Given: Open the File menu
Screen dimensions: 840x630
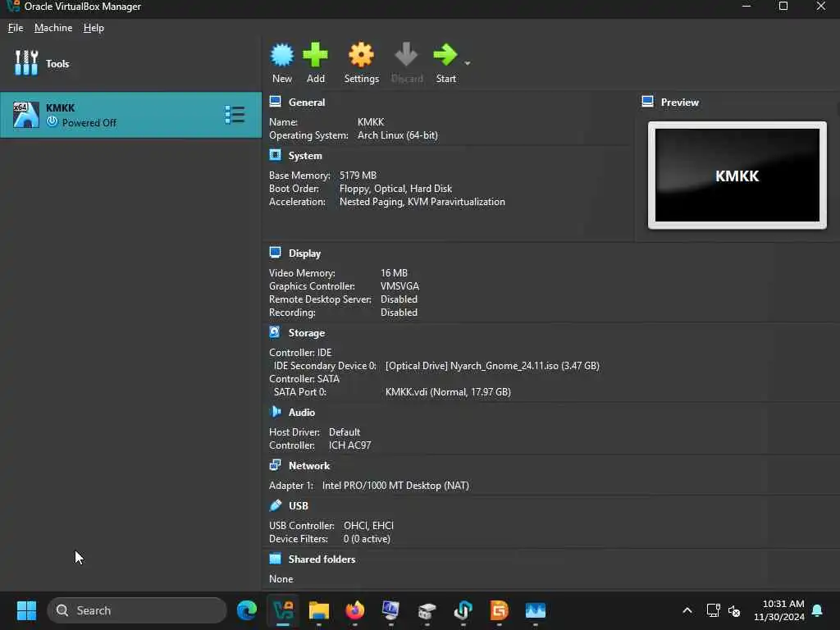Looking at the screenshot, I should tap(16, 28).
